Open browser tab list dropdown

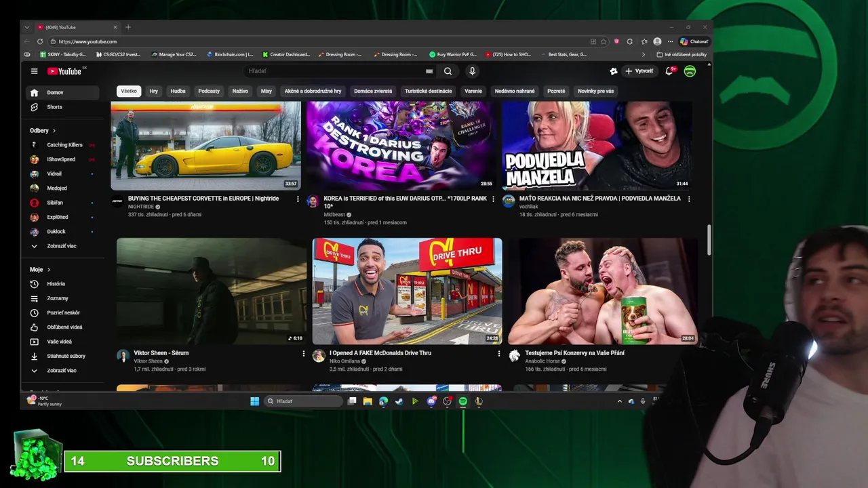click(27, 27)
